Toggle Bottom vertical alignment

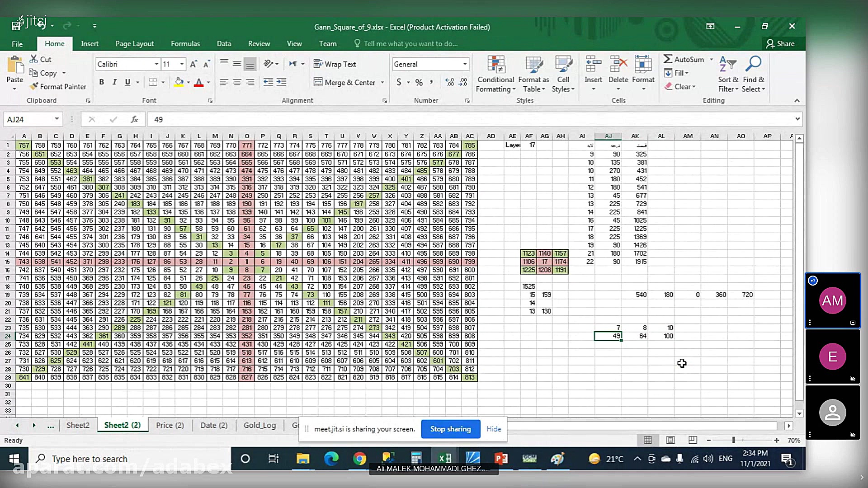coord(250,64)
